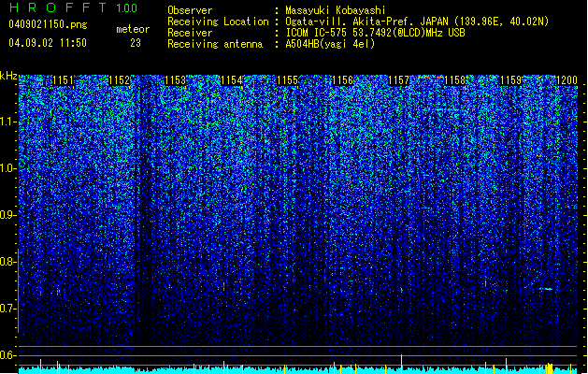
Task: Click the 1154 time marker
Action: pos(232,80)
